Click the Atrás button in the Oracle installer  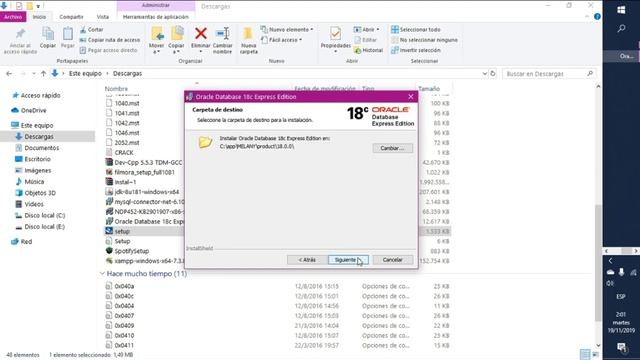(x=307, y=260)
